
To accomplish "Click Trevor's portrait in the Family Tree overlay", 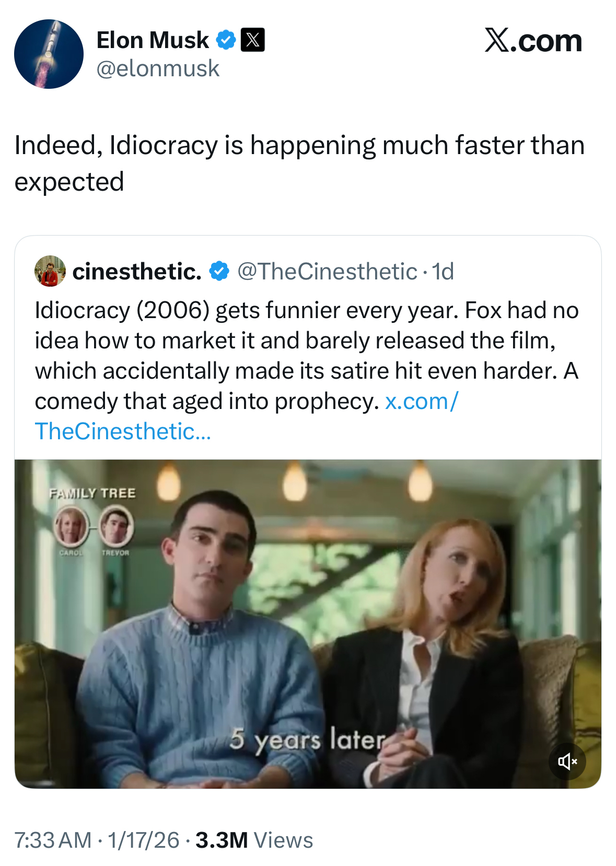I will (116, 526).
